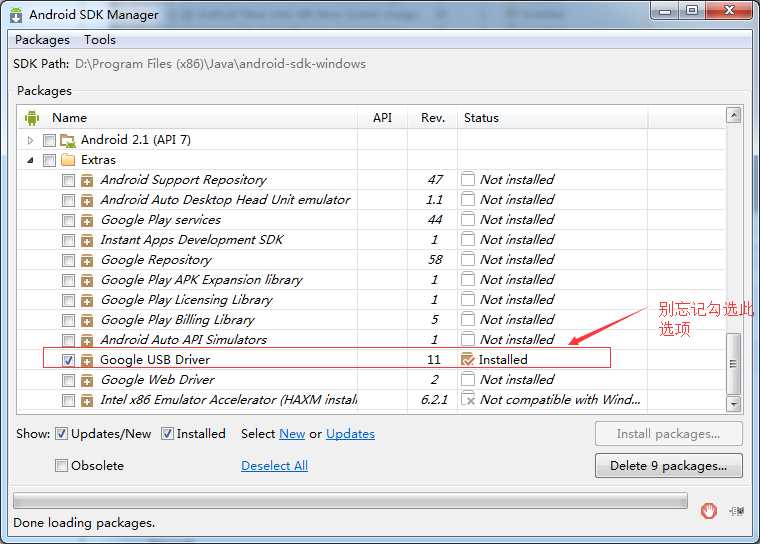The image size is (760, 544).
Task: Click the SDK Path value text
Action: pos(221,64)
